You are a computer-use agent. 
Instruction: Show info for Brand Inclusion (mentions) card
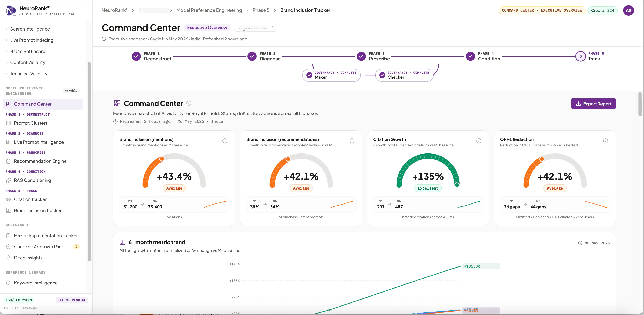coord(225,141)
